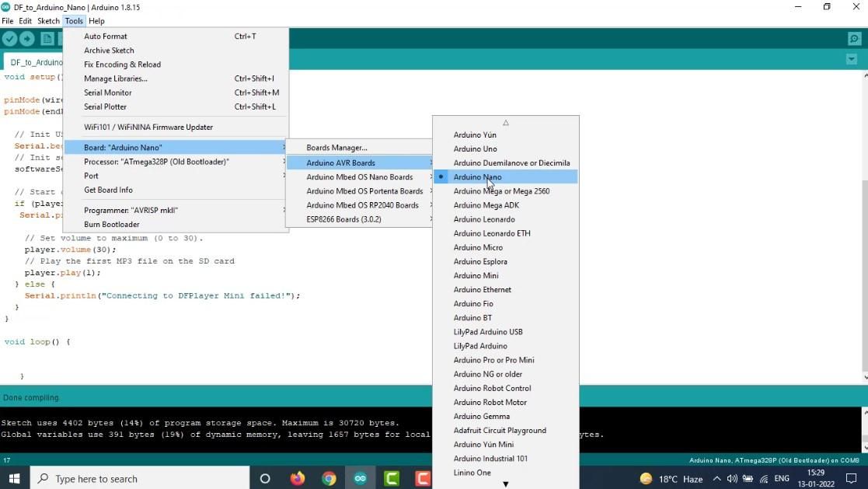Expand the Arduino Mbed OS Nano Boards submenu

[360, 177]
